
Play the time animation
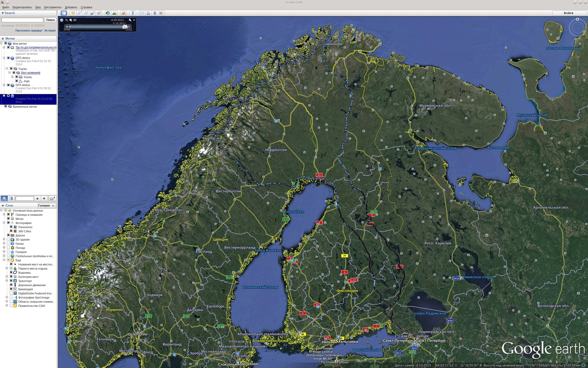(x=75, y=20)
